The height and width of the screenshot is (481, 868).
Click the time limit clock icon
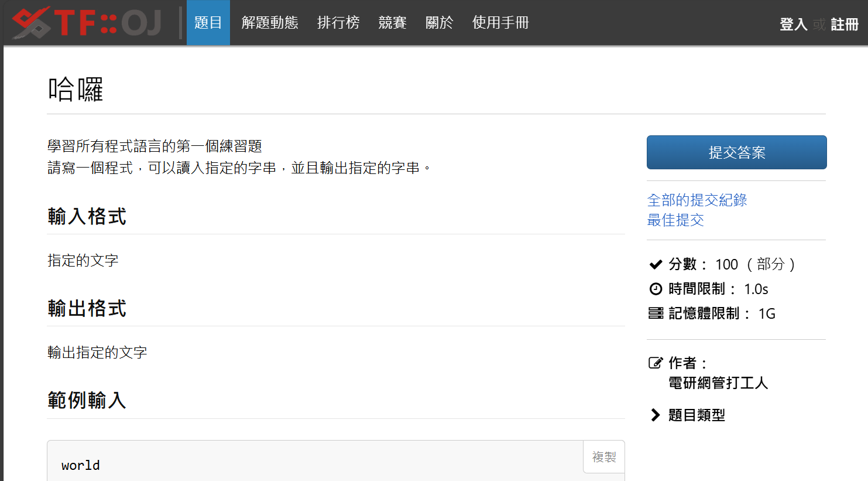656,289
